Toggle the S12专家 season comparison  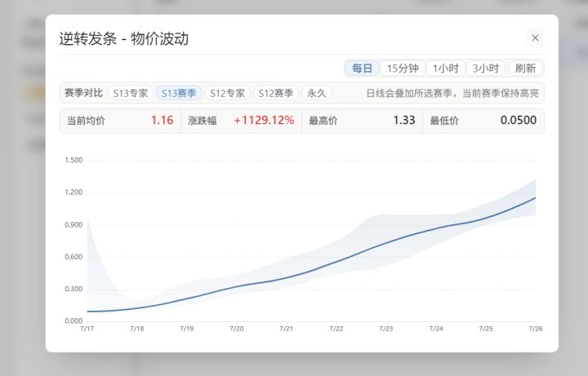(227, 93)
